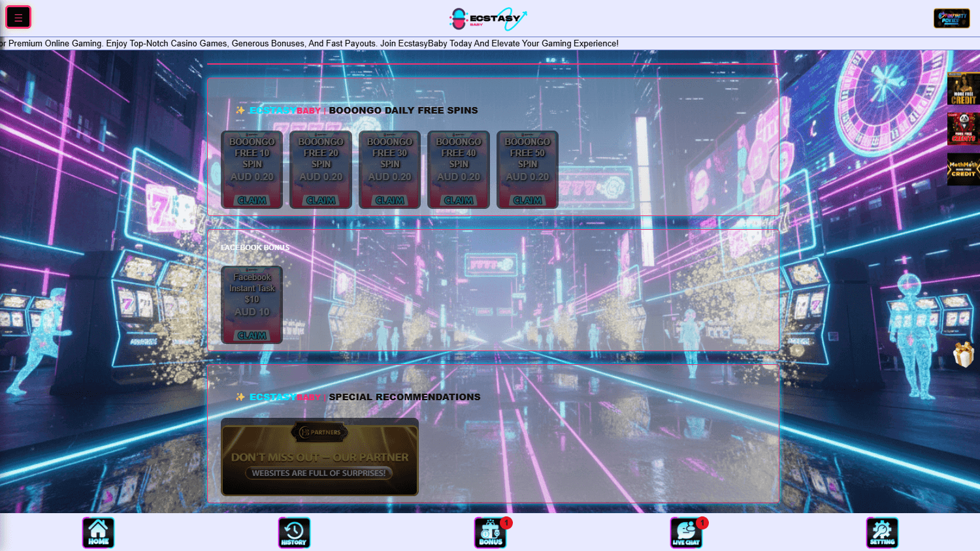Open History in bottom navigation
The width and height of the screenshot is (980, 551).
pyautogui.click(x=294, y=533)
